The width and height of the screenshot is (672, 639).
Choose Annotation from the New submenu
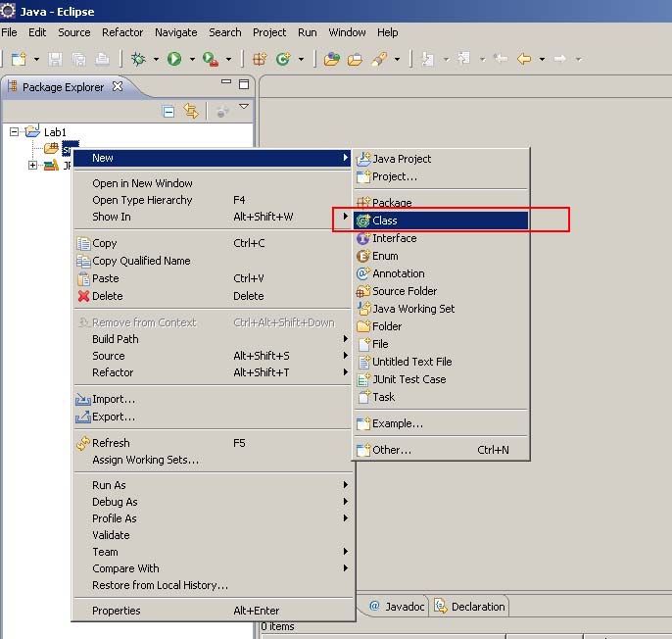pyautogui.click(x=441, y=273)
